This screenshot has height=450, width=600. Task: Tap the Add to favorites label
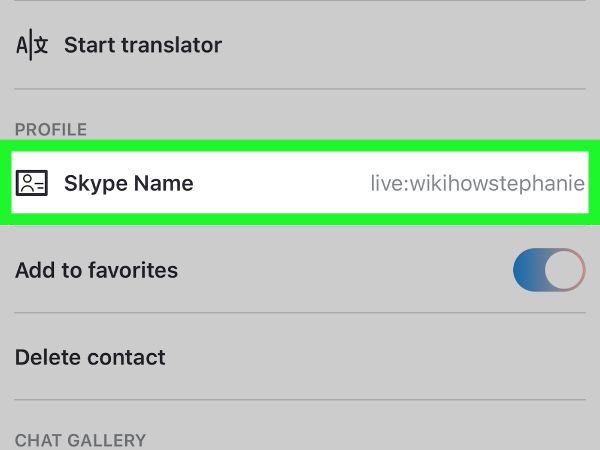tap(96, 270)
